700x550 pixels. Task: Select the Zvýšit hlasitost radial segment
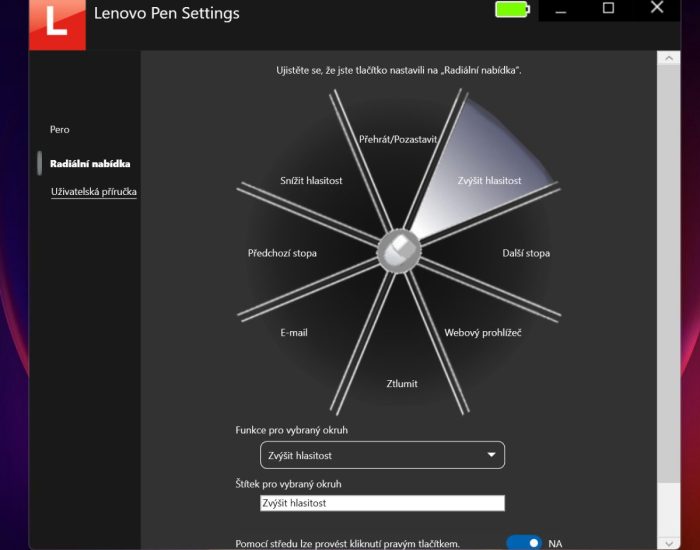(489, 181)
